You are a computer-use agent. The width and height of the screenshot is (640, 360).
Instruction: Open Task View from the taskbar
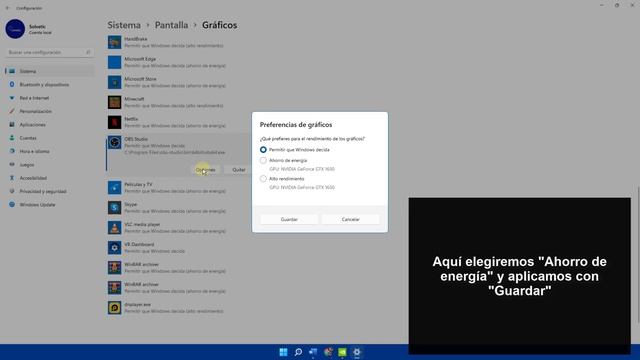pyautogui.click(x=313, y=352)
